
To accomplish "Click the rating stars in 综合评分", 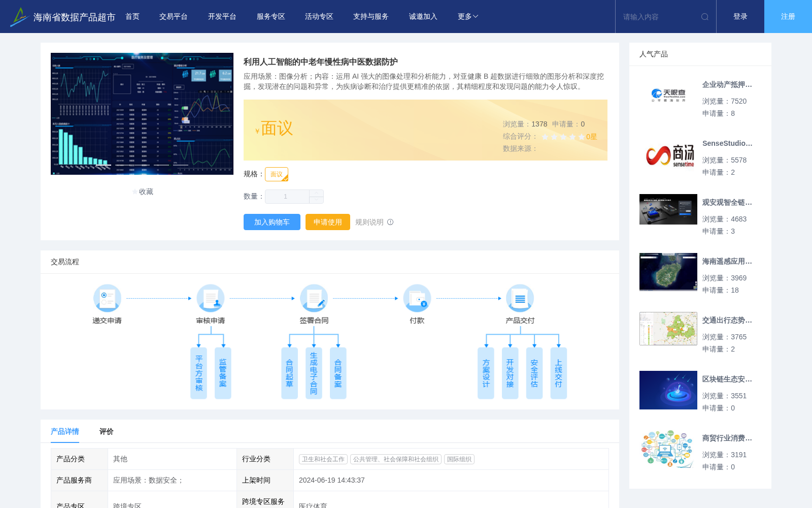I will 563,137.
